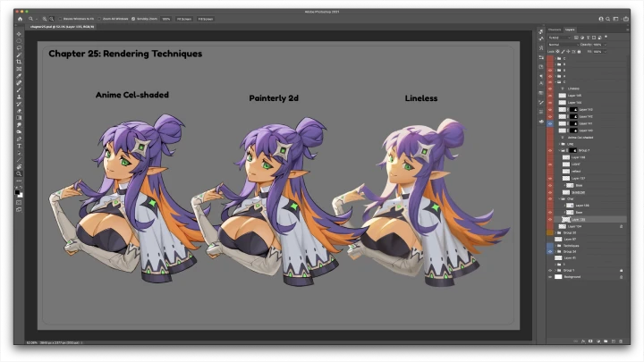Collapse the Char group
The width and height of the screenshot is (644, 362).
tap(559, 198)
